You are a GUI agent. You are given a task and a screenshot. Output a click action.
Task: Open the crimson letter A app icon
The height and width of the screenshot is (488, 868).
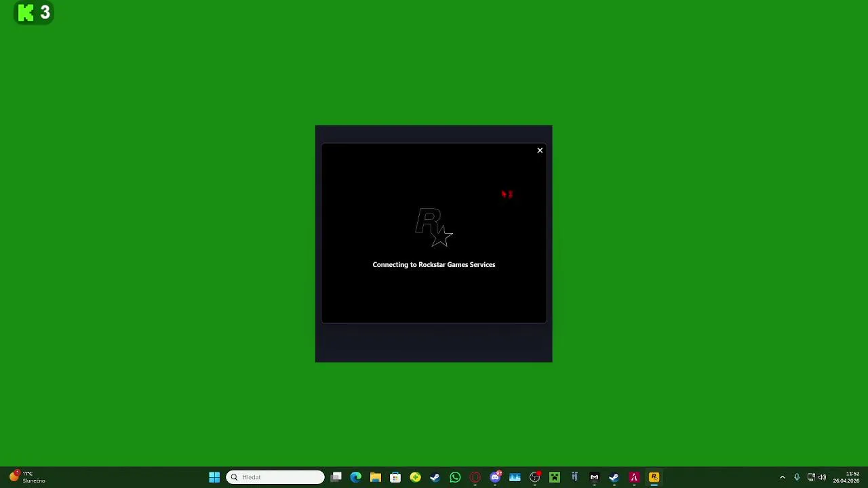tap(634, 477)
